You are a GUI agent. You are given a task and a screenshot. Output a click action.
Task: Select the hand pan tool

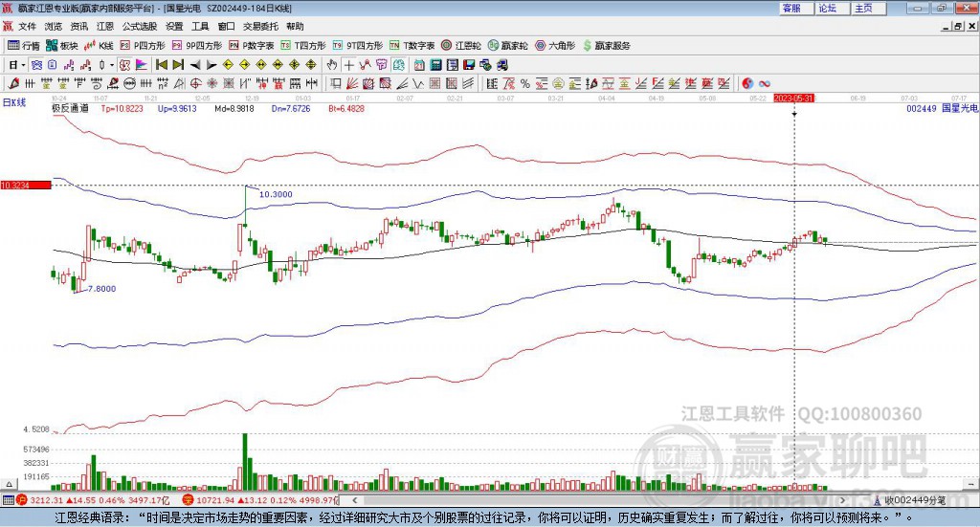[x=332, y=65]
